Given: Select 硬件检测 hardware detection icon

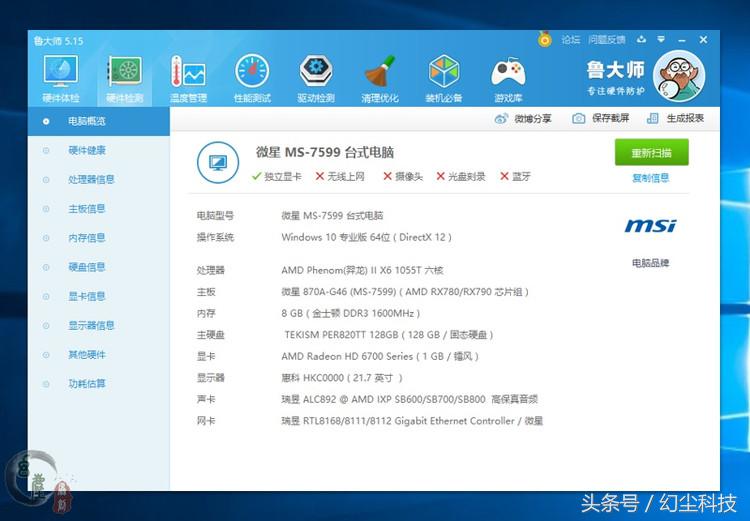Looking at the screenshot, I should click(124, 79).
